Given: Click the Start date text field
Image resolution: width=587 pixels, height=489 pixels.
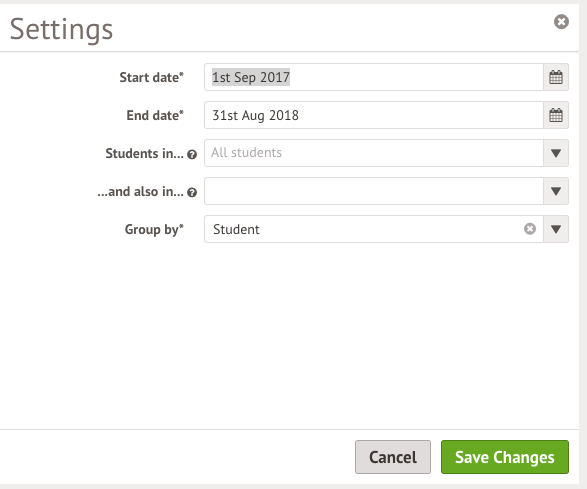Looking at the screenshot, I should click(x=374, y=77).
